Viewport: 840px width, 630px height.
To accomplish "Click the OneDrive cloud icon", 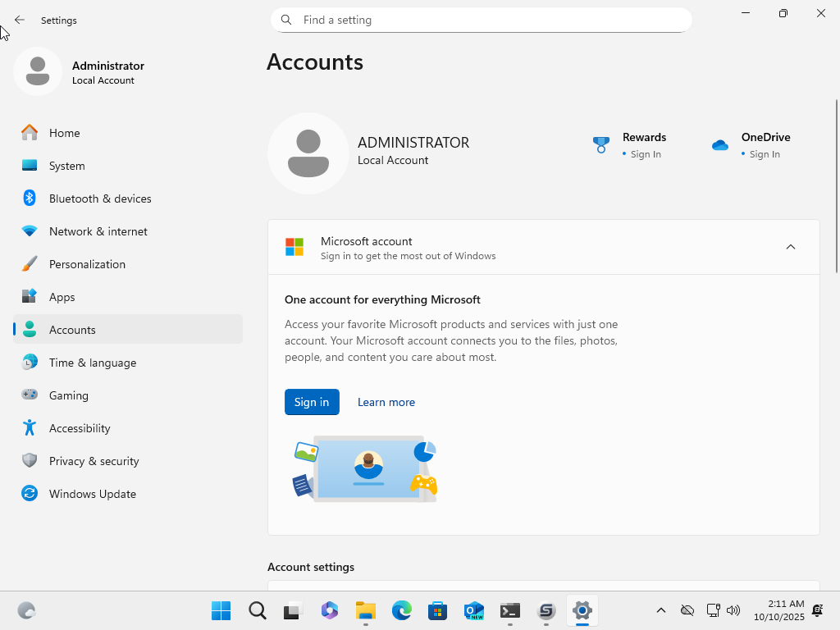I will pos(720,145).
